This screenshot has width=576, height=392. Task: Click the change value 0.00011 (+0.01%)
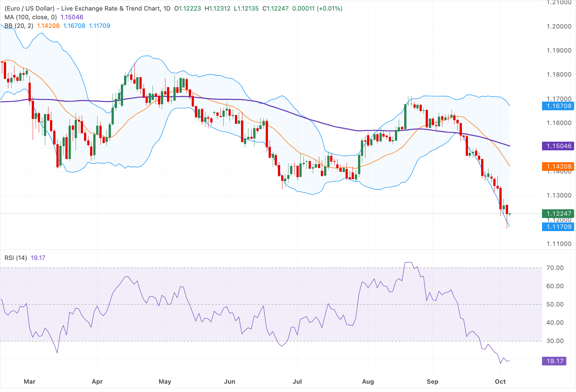point(317,8)
